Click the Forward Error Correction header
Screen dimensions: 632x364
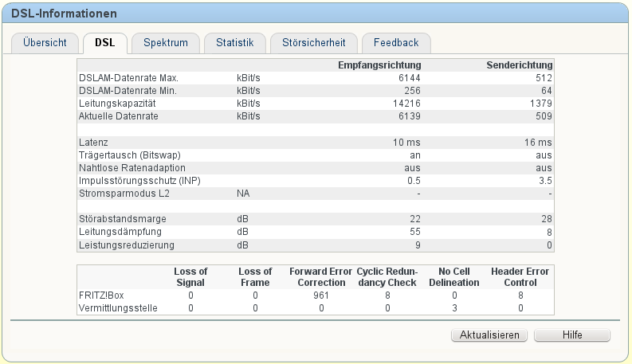point(321,277)
